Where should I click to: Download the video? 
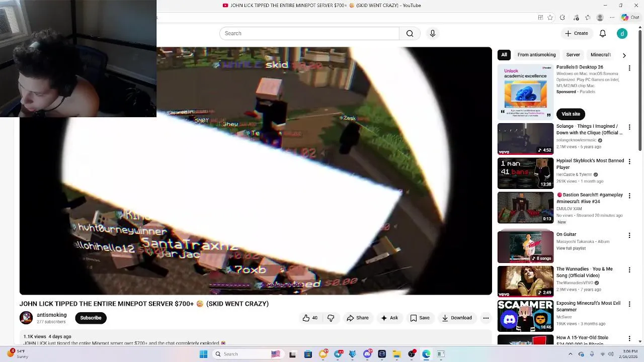pos(457,318)
